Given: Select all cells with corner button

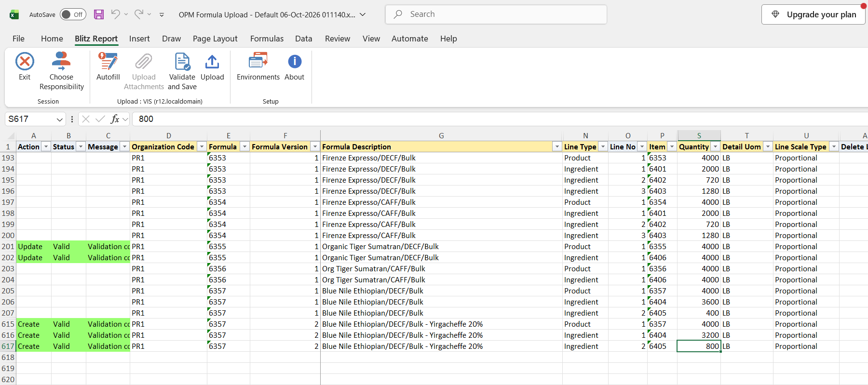Looking at the screenshot, I should click(8, 135).
